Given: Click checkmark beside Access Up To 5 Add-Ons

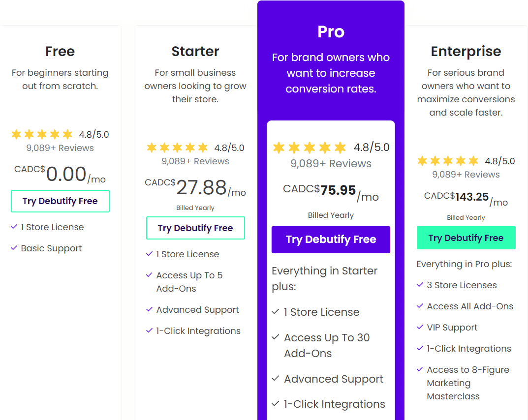Looking at the screenshot, I should 149,275.
